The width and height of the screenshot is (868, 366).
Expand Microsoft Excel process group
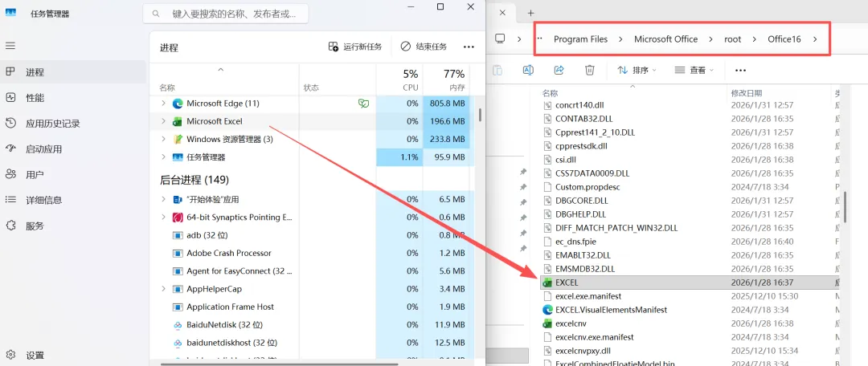[x=162, y=121]
